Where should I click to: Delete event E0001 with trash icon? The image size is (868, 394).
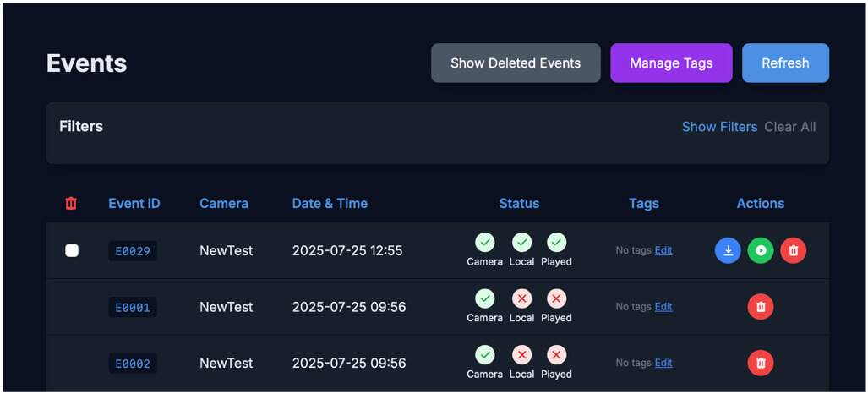click(761, 307)
